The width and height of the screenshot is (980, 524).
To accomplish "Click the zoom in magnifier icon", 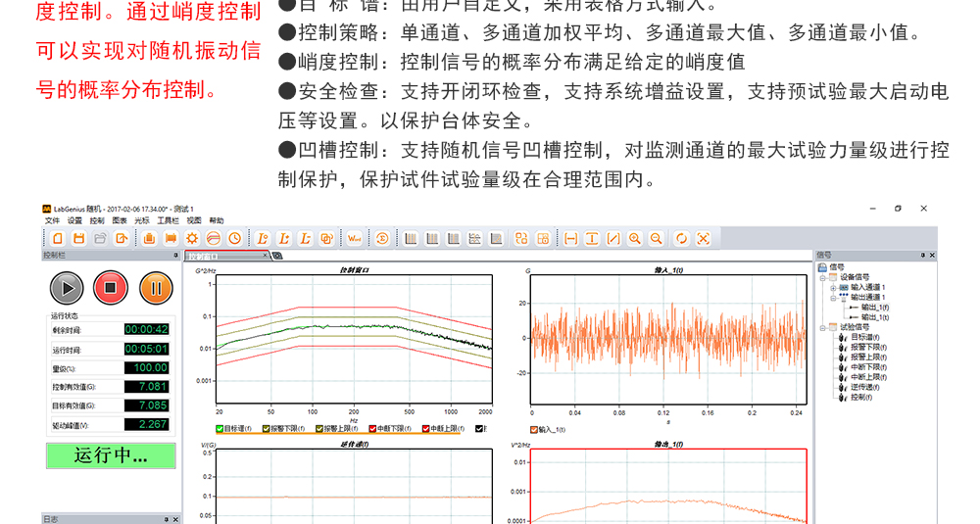I will [635, 239].
